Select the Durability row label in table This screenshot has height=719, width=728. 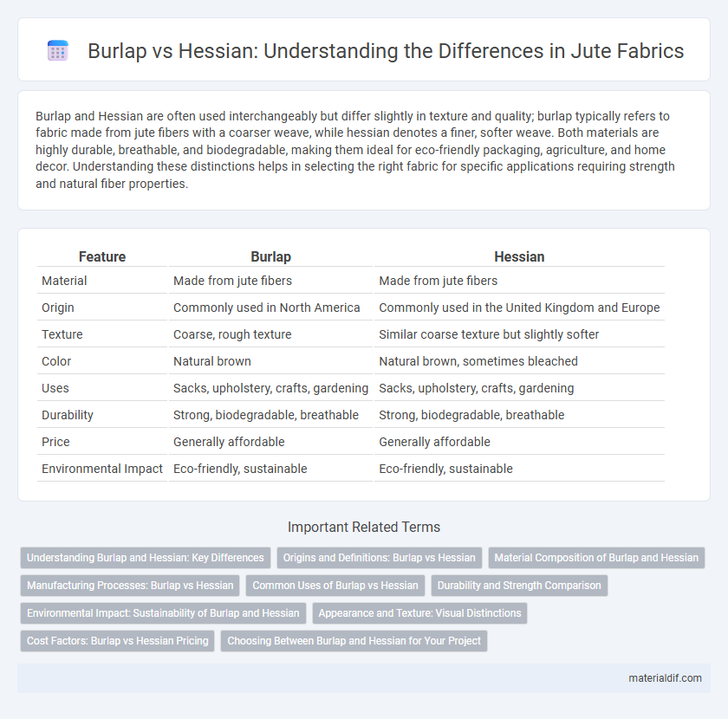[x=68, y=415]
